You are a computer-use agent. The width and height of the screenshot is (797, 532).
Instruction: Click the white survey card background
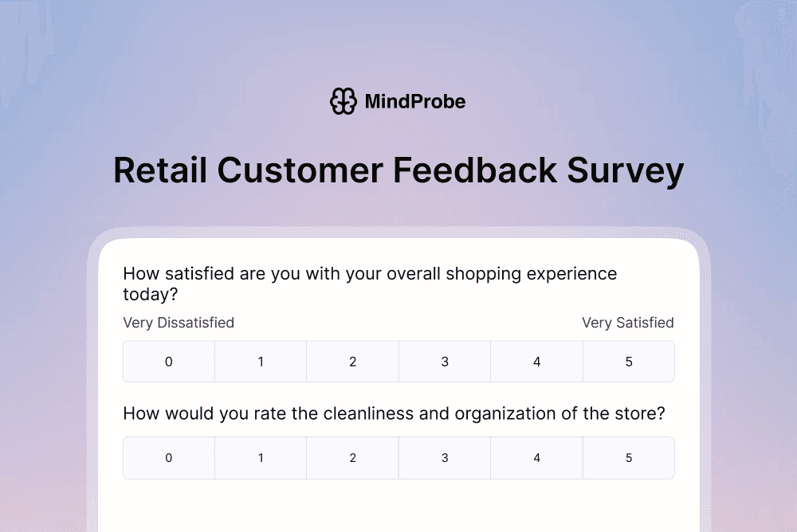398,502
